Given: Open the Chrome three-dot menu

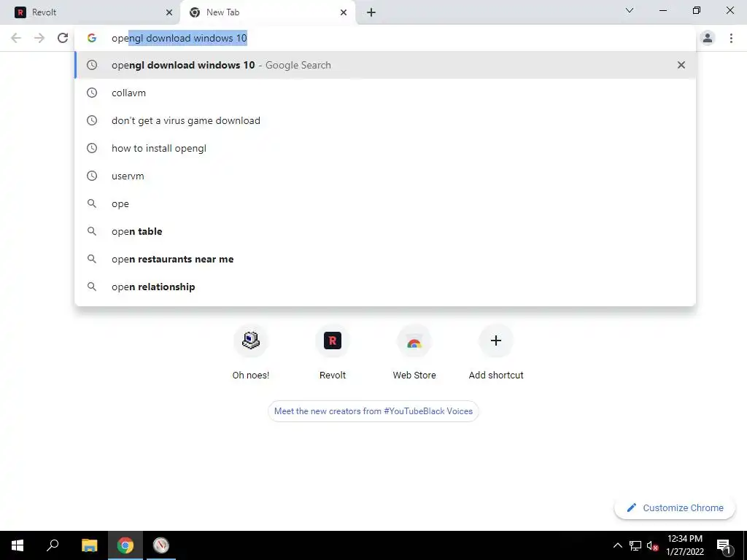Looking at the screenshot, I should [731, 38].
